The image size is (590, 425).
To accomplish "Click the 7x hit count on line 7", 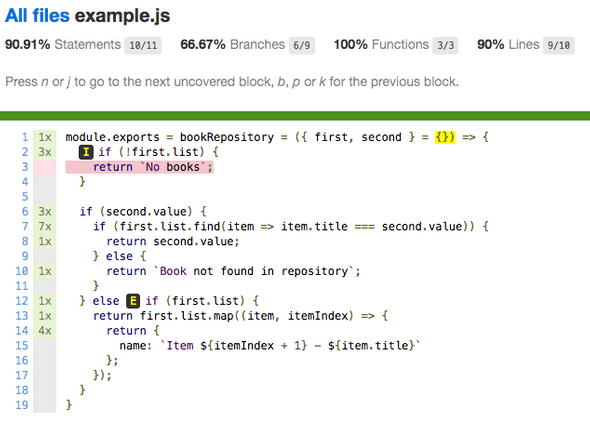I will pos(45,227).
